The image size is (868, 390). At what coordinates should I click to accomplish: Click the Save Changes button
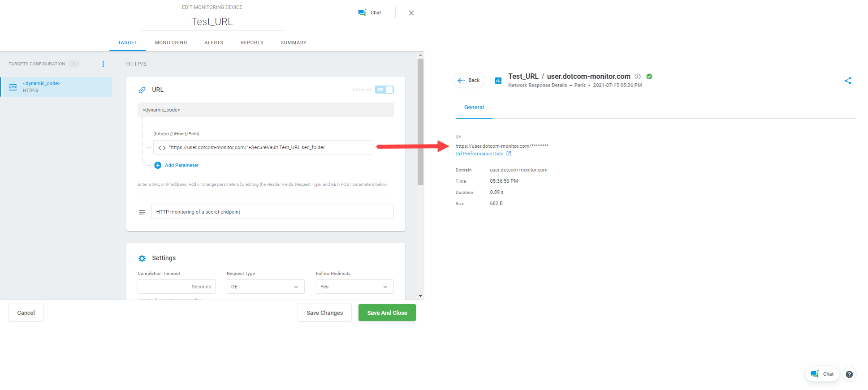[324, 313]
